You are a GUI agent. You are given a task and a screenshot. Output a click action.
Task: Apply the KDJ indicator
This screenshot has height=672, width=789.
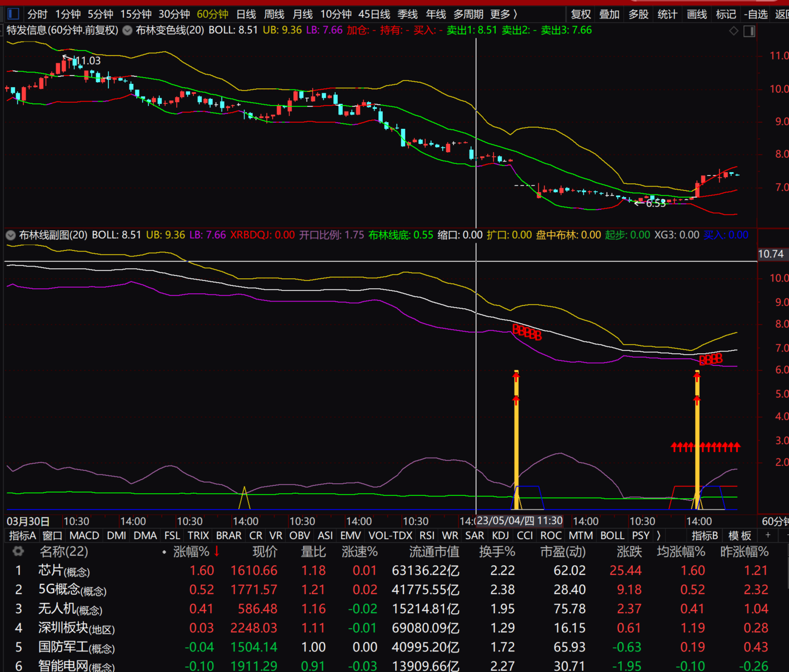click(500, 535)
